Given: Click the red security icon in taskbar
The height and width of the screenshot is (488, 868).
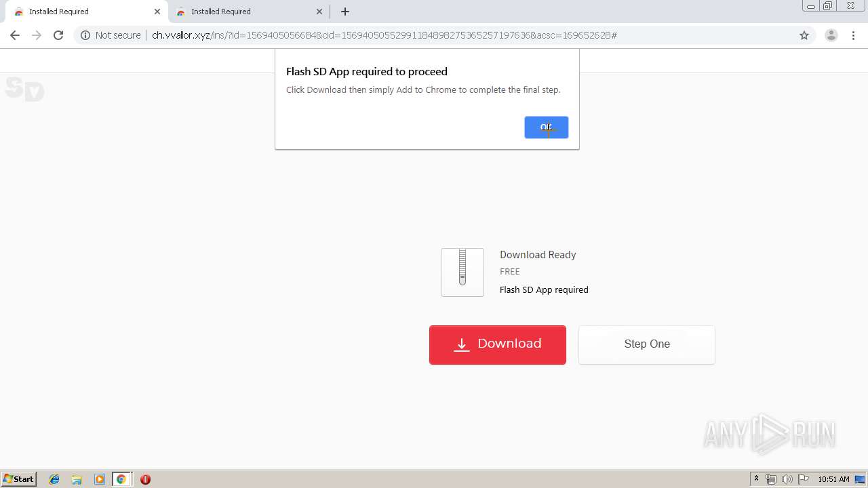Looking at the screenshot, I should pos(145,479).
